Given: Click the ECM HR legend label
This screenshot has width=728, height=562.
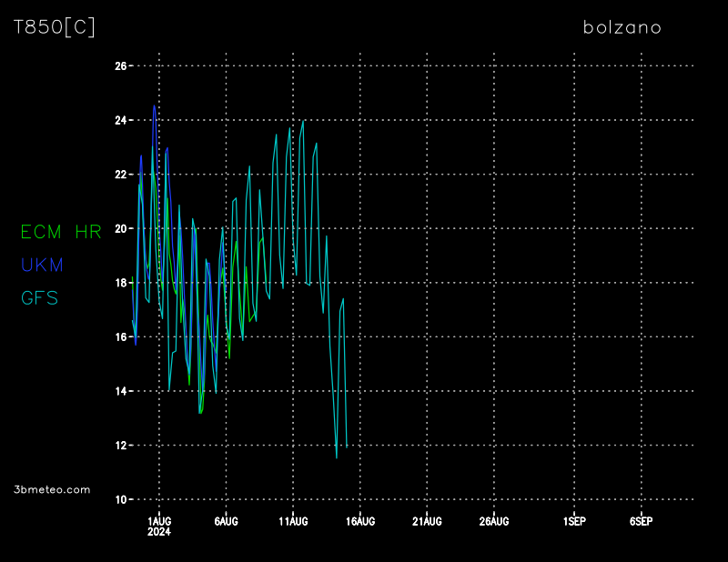Looking at the screenshot, I should [61, 232].
